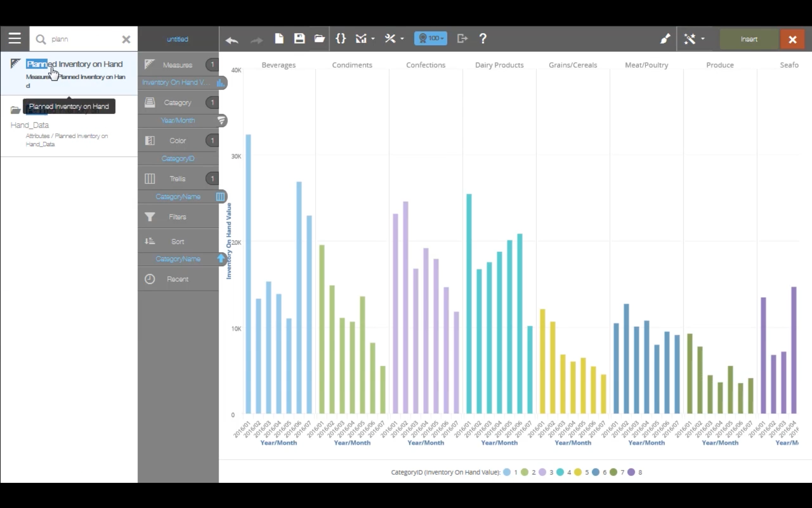
Task: Open the 'Planned Inventory on Hand_Data' folder result
Action: [69, 126]
